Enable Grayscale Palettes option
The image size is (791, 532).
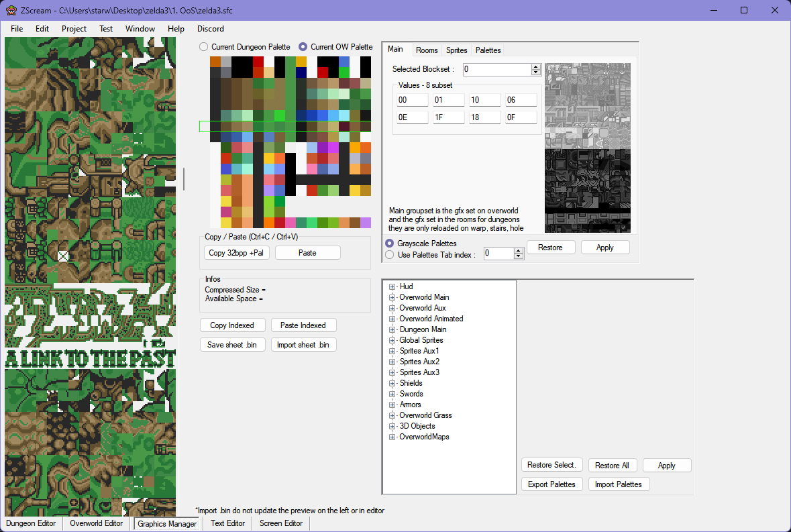click(x=389, y=244)
